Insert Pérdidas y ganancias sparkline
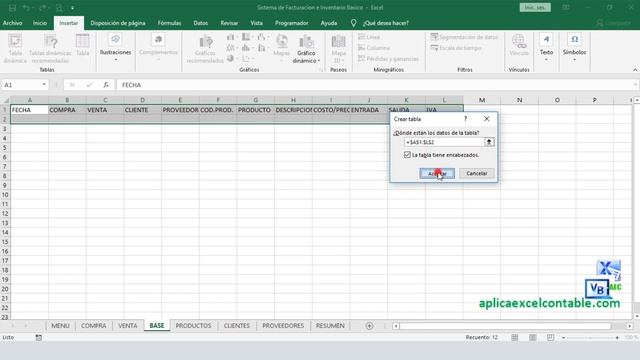The width and height of the screenshot is (640, 360). (388, 59)
